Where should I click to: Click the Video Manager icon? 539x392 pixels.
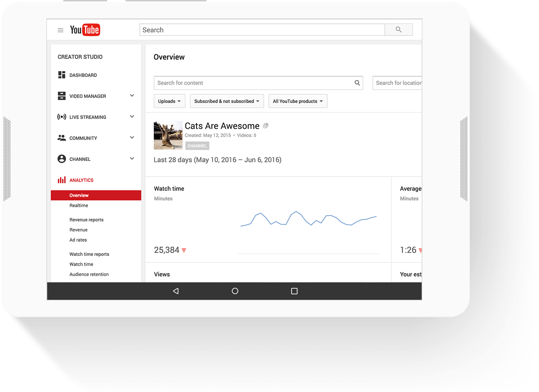click(x=62, y=96)
